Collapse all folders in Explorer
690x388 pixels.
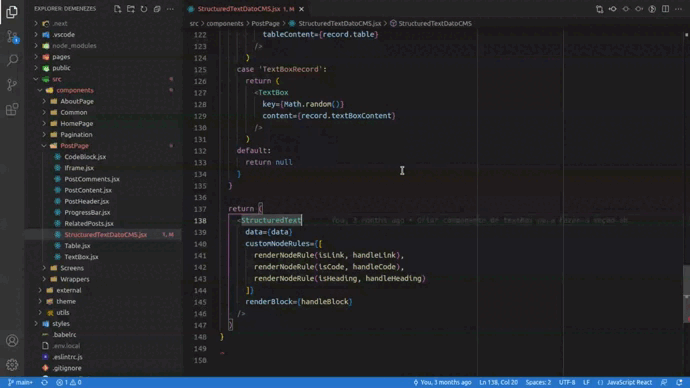click(x=157, y=9)
